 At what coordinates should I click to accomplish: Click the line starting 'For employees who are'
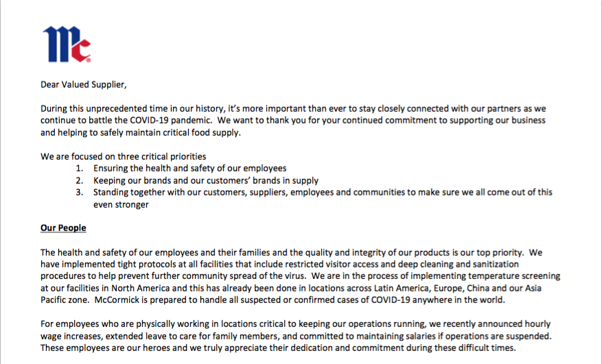[x=296, y=324]
